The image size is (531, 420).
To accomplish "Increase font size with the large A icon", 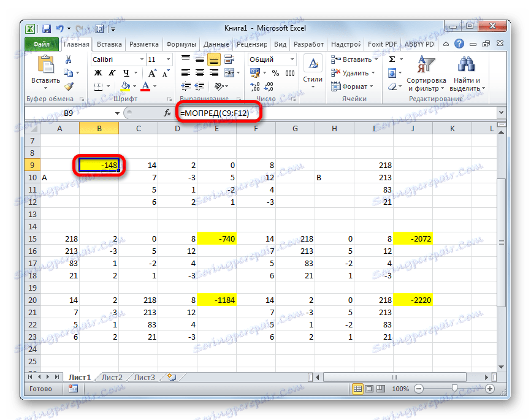I will [152, 73].
